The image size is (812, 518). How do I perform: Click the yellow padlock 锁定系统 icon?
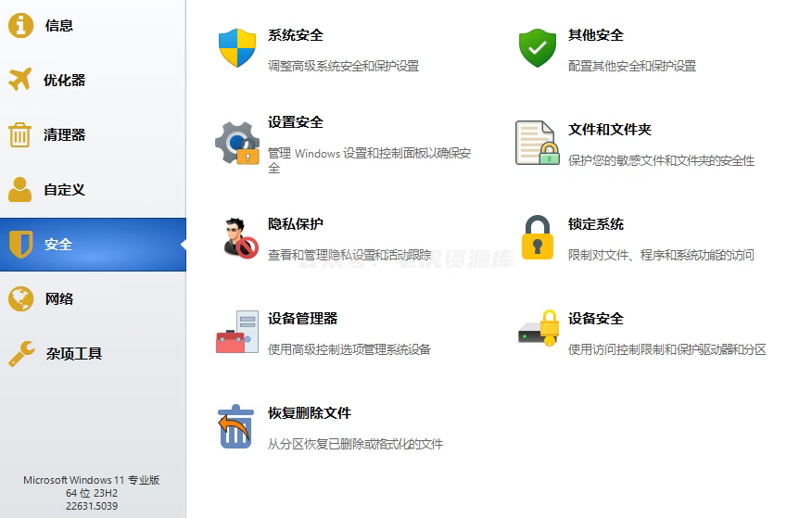coord(537,237)
